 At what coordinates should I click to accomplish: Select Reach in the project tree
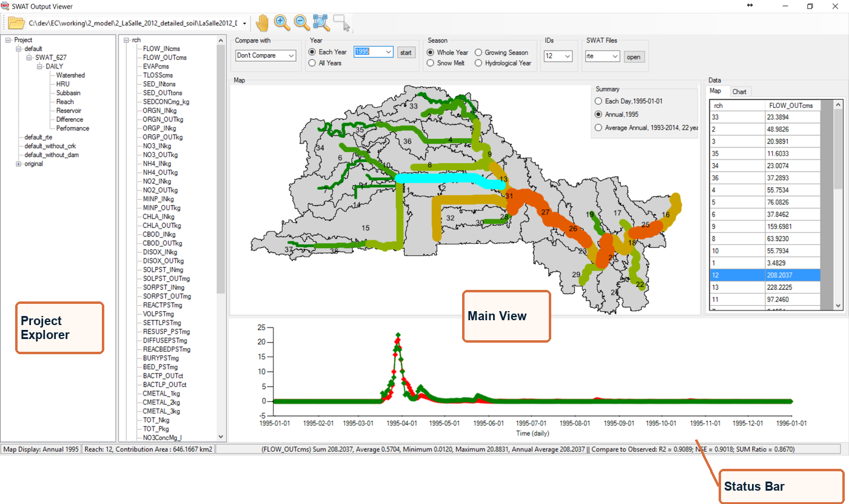click(x=65, y=102)
